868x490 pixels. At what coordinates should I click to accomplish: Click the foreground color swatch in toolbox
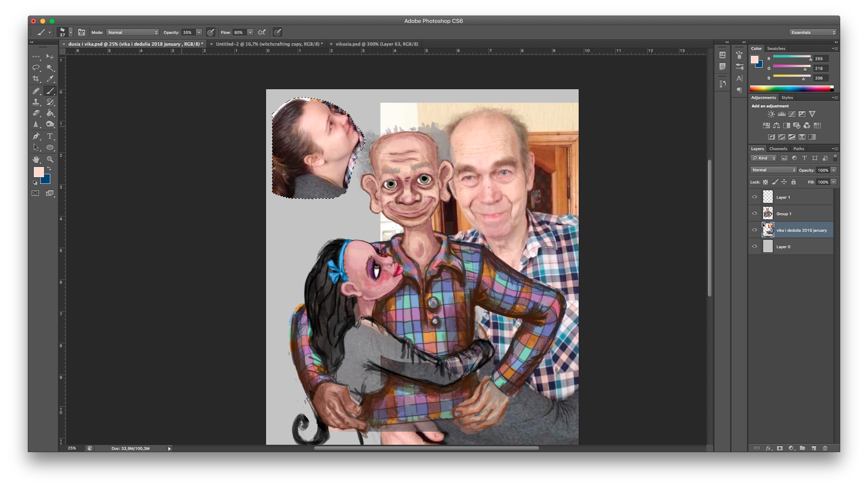(38, 171)
